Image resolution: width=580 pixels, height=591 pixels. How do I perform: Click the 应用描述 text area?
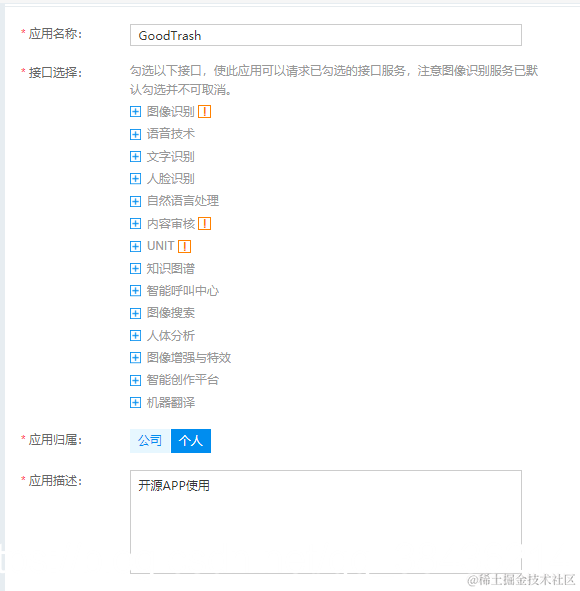pos(326,522)
